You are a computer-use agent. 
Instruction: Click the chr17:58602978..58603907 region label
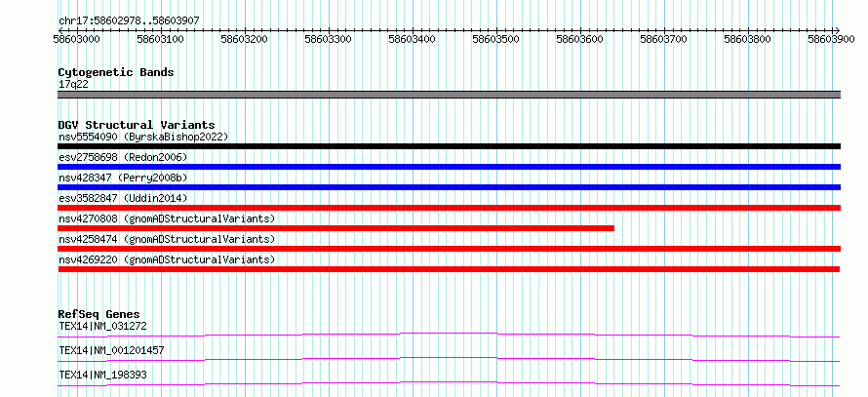pyautogui.click(x=129, y=21)
